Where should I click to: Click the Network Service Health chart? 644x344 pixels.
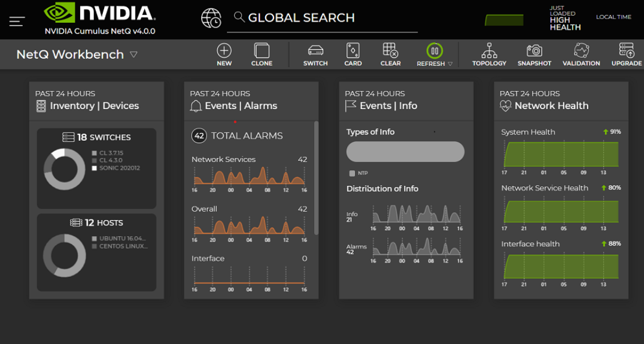click(561, 210)
